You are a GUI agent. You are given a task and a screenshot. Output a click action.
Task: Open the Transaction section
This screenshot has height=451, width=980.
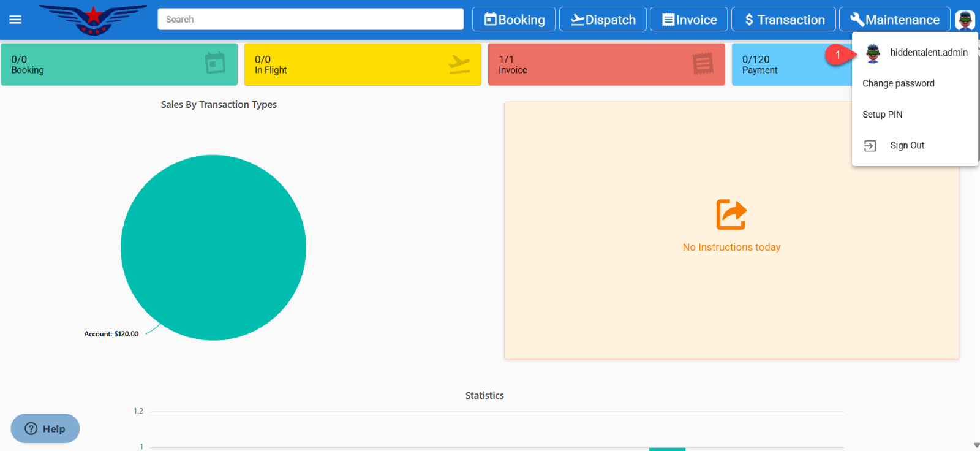coord(783,20)
